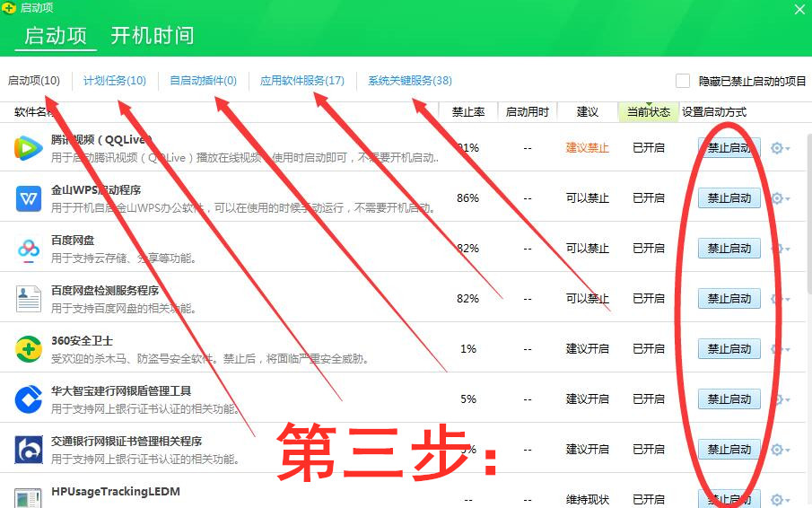
Task: Close the 启动项 window
Action: 799,9
